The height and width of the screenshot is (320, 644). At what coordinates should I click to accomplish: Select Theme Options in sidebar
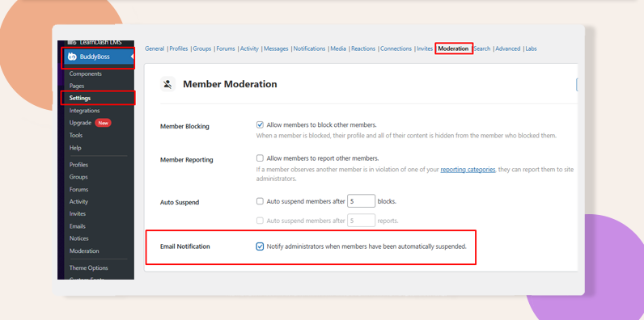pyautogui.click(x=88, y=267)
